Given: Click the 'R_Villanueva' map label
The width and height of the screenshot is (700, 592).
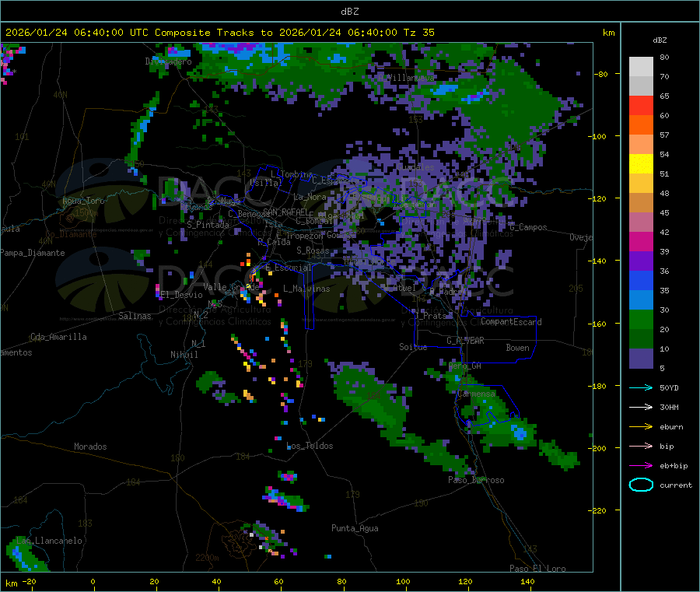Looking at the screenshot, I should coord(406,78).
